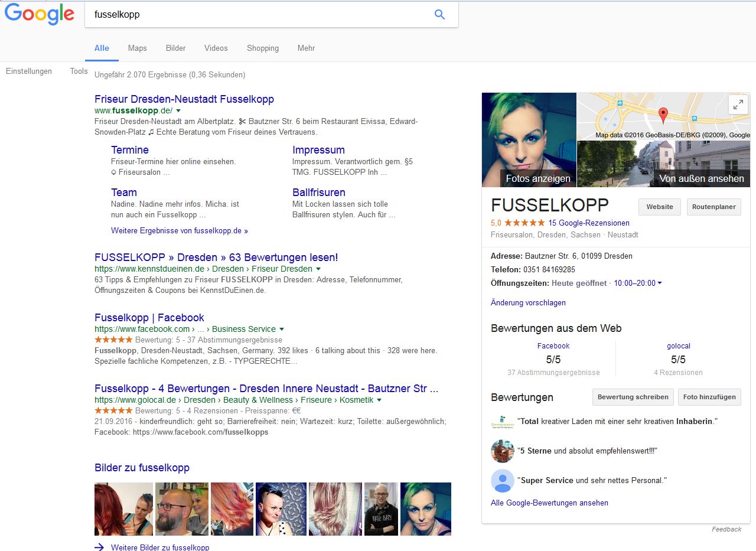
Task: Click the phone number 0351 84169285
Action: [x=549, y=270]
